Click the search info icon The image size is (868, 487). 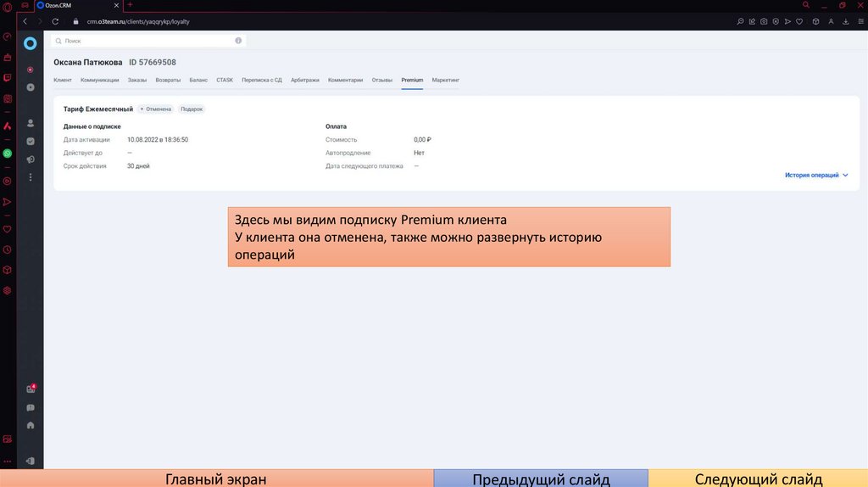click(238, 41)
